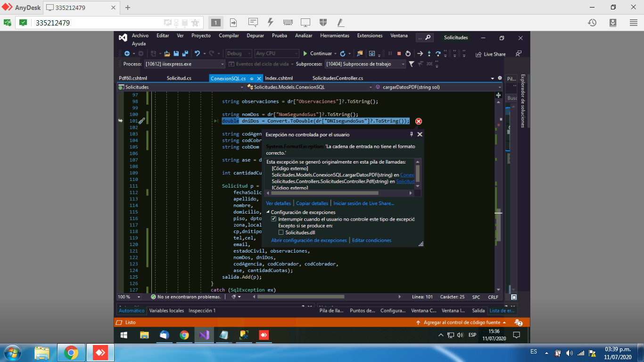Open the Herramientas menu
The image size is (644, 362).
click(x=335, y=36)
